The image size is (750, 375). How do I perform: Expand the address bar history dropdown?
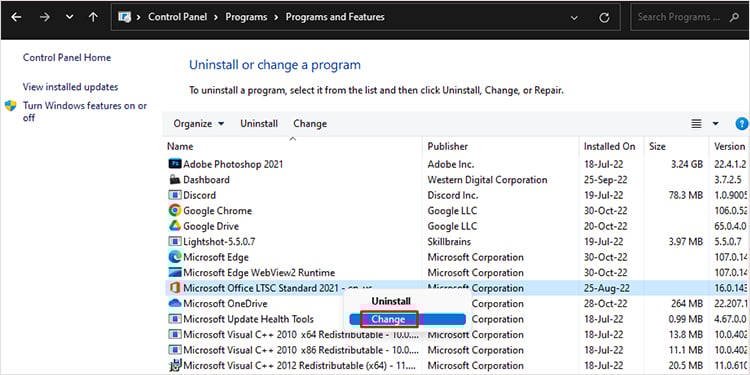(574, 18)
